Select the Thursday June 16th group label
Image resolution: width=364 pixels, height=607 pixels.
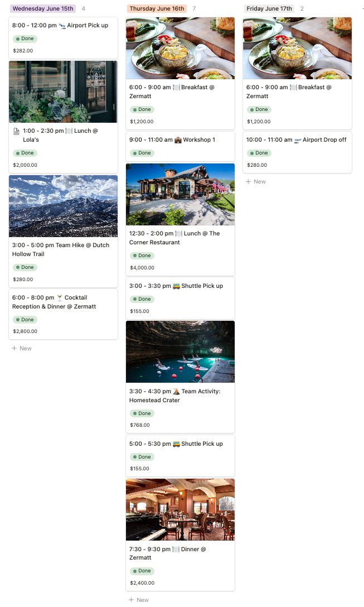tap(157, 8)
